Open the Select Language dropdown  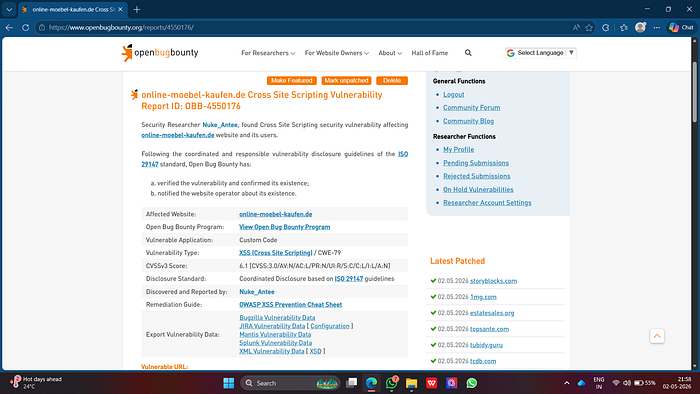[x=540, y=53]
